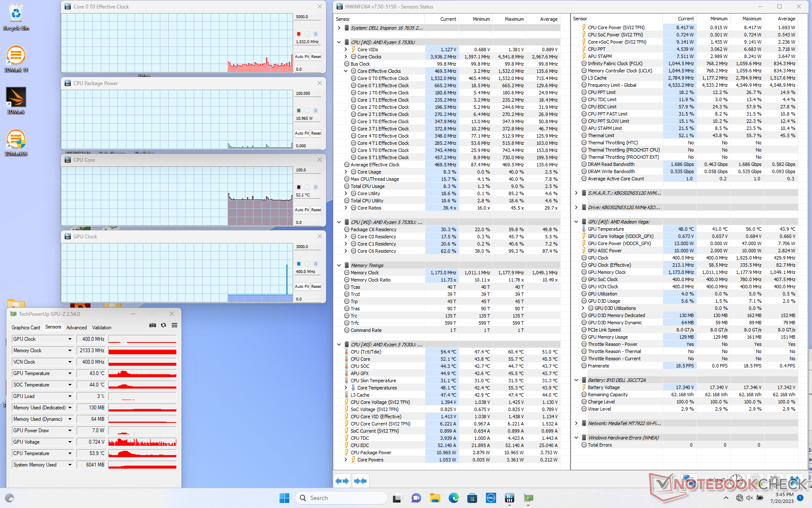This screenshot has width=812, height=508.
Task: Expand the Core Powers row
Action: [346, 460]
